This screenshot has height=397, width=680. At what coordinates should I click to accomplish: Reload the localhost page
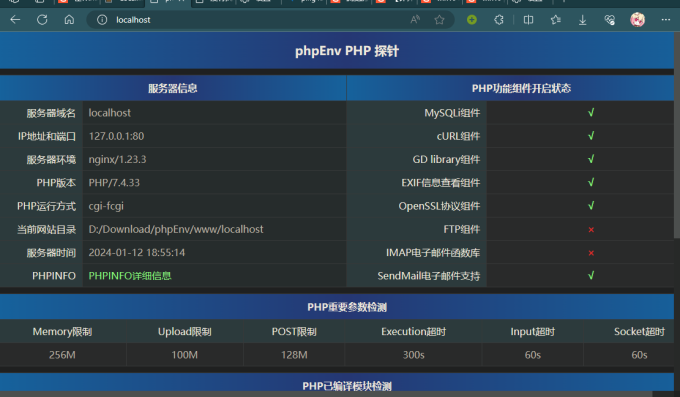coord(42,20)
